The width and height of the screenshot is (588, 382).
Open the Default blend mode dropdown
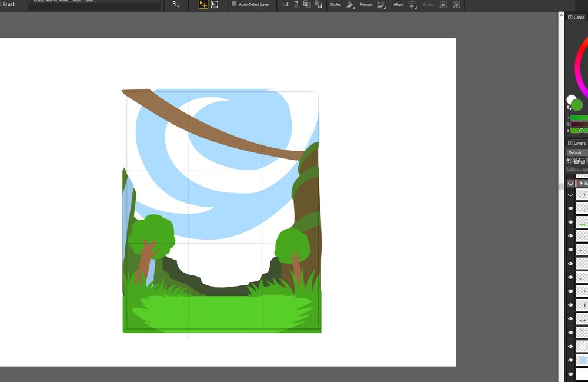coord(577,152)
